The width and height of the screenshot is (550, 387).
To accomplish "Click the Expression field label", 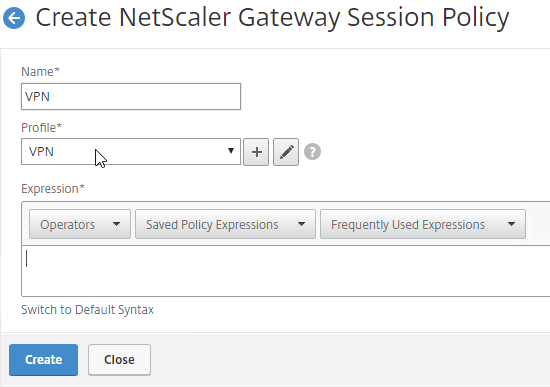I will coord(53,189).
